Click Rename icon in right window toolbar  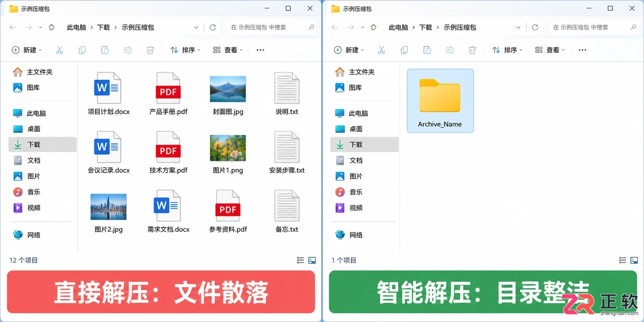(450, 50)
